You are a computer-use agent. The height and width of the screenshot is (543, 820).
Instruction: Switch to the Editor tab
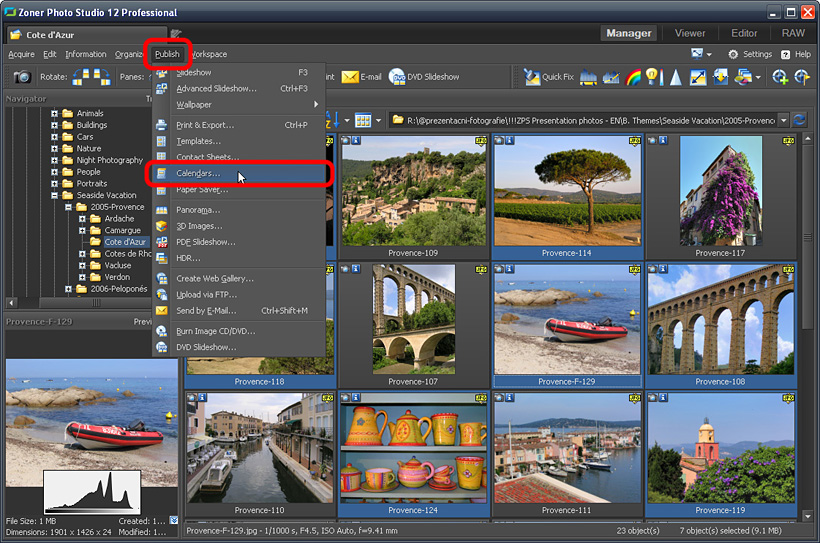click(744, 33)
